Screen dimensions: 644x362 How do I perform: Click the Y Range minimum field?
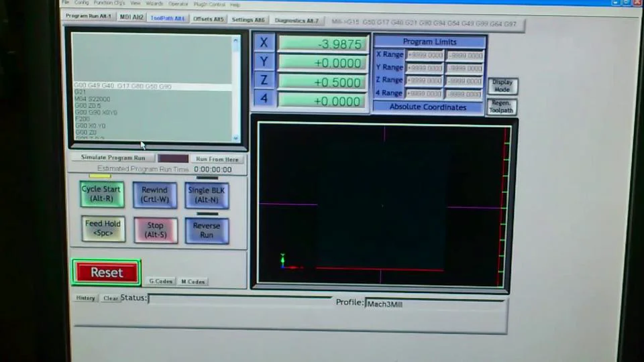coord(464,68)
